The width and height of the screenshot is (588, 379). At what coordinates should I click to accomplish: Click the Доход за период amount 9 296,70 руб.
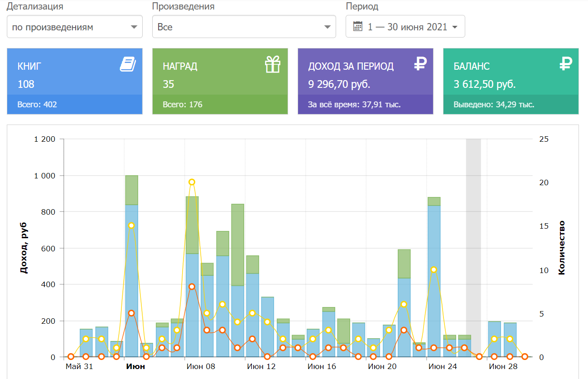(339, 84)
